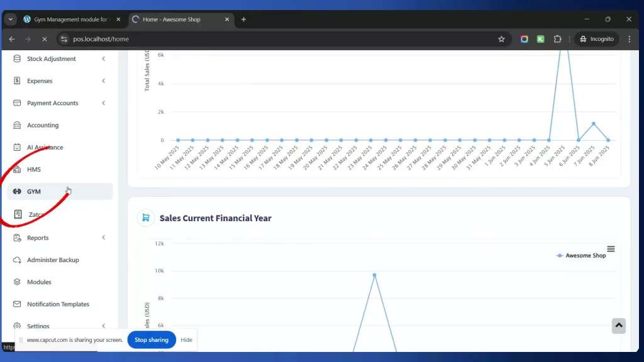Switch to Gym Management module tab
The width and height of the screenshot is (644, 362).
click(71, 19)
